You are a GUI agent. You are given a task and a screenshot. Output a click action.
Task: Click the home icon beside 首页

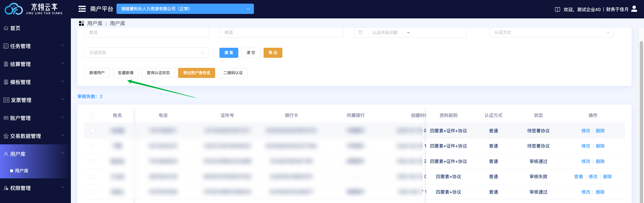(x=6, y=28)
